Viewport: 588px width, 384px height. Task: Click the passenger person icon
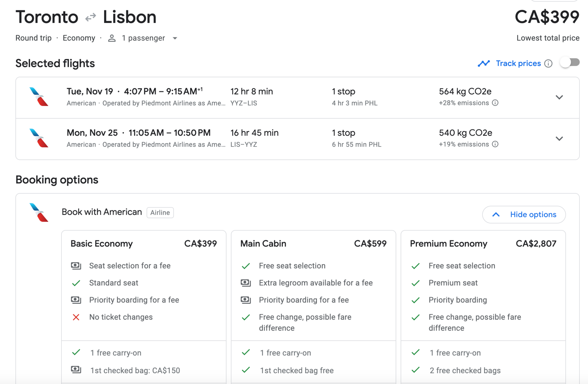[x=112, y=38]
